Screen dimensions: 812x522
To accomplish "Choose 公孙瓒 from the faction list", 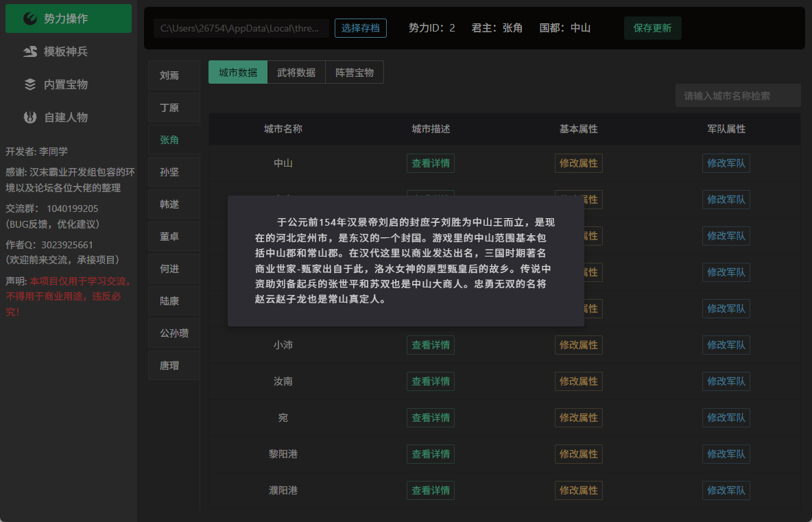I will 174,333.
